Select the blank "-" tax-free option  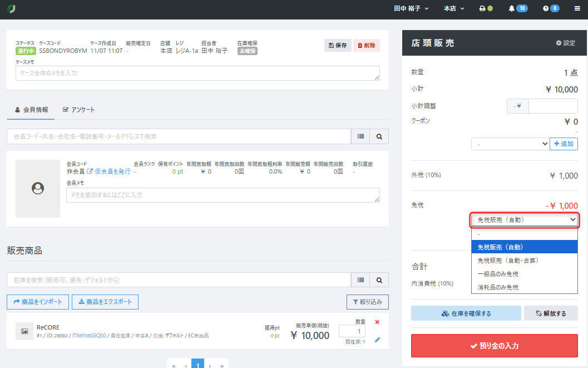[524, 234]
